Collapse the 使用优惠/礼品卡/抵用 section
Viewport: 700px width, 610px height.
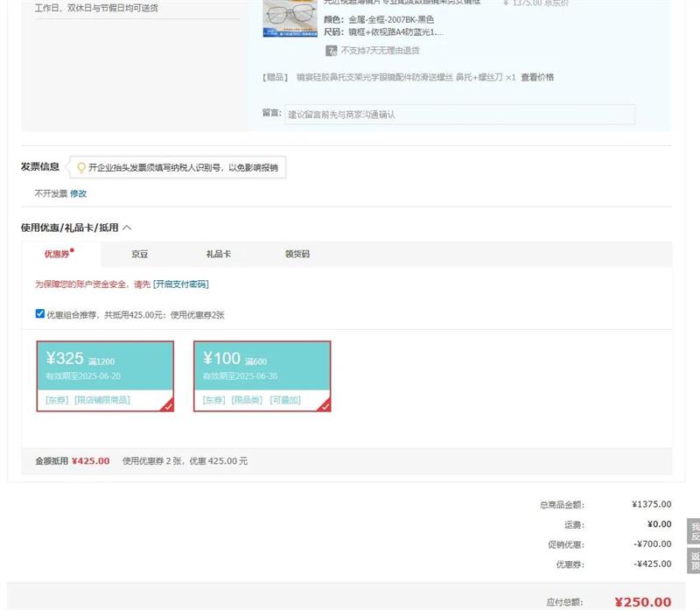click(x=127, y=228)
